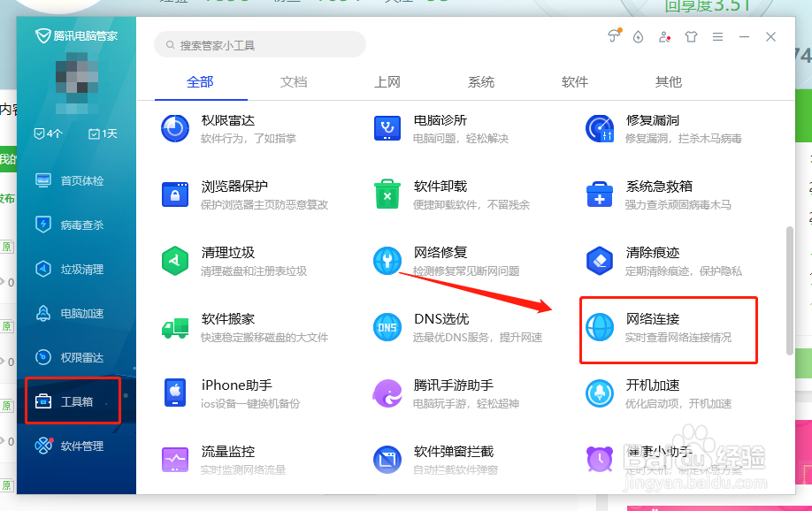This screenshot has height=511, width=812.
Task: Open the 流量监控 monitor icon
Action: [175, 459]
